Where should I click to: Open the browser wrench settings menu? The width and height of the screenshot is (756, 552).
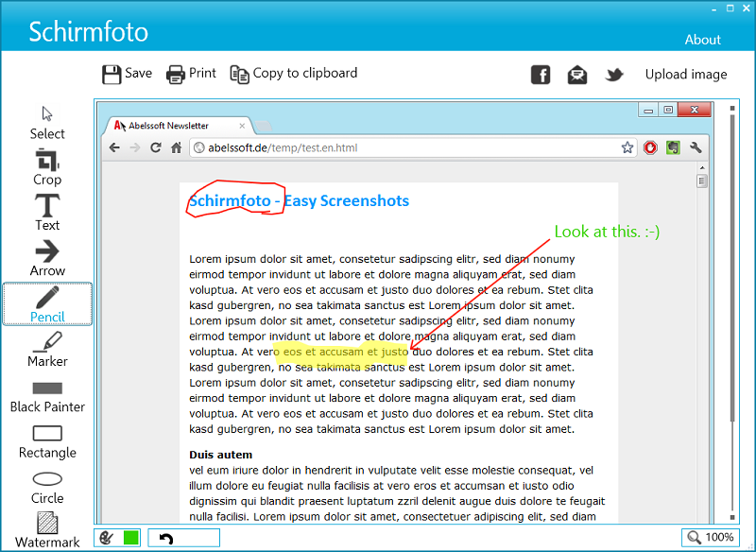[x=696, y=147]
